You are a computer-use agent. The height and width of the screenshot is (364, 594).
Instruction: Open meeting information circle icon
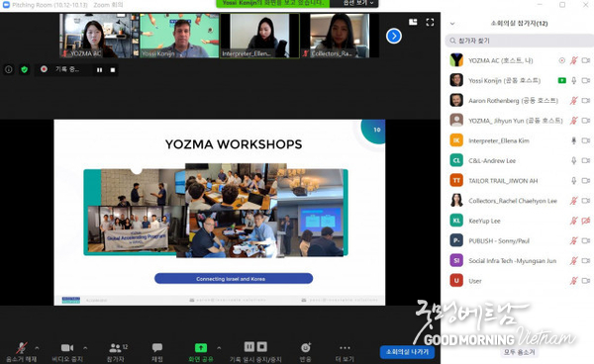8,69
